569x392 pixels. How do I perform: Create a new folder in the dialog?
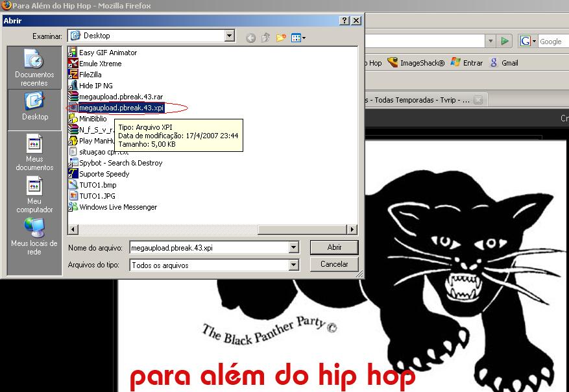pos(281,38)
